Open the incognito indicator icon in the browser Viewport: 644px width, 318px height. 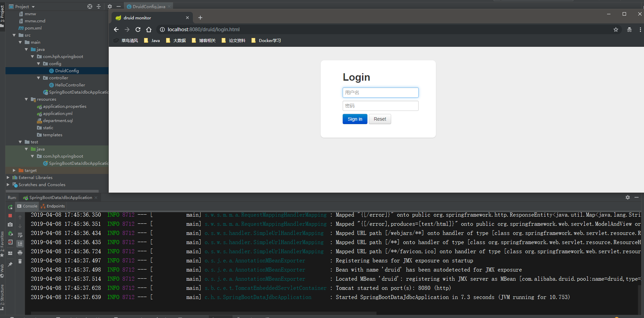click(x=629, y=29)
